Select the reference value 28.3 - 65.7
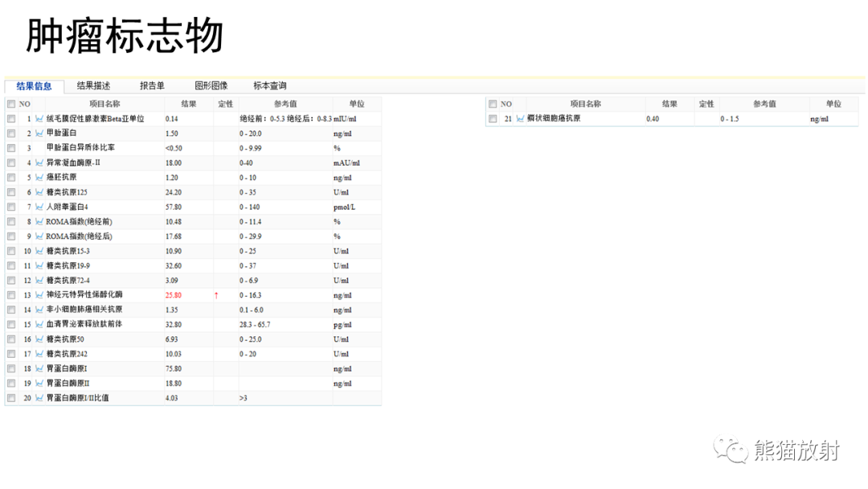The image size is (868, 489). (255, 324)
